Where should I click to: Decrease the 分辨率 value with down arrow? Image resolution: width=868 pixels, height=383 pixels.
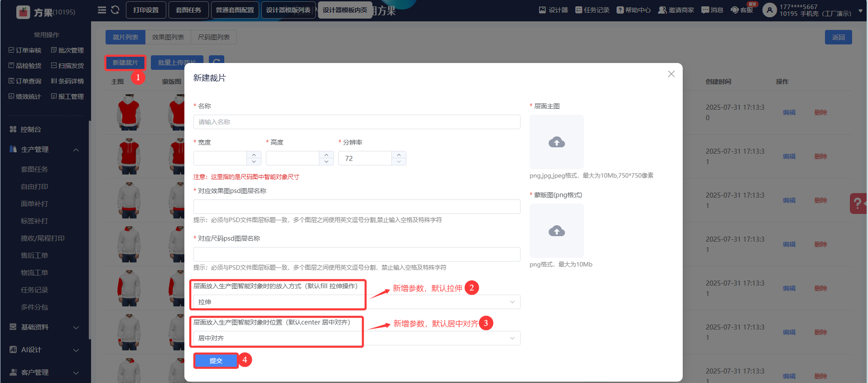tap(399, 162)
